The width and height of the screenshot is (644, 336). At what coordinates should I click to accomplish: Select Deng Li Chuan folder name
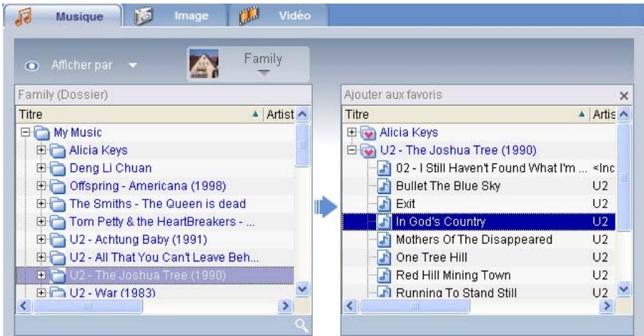tap(110, 168)
